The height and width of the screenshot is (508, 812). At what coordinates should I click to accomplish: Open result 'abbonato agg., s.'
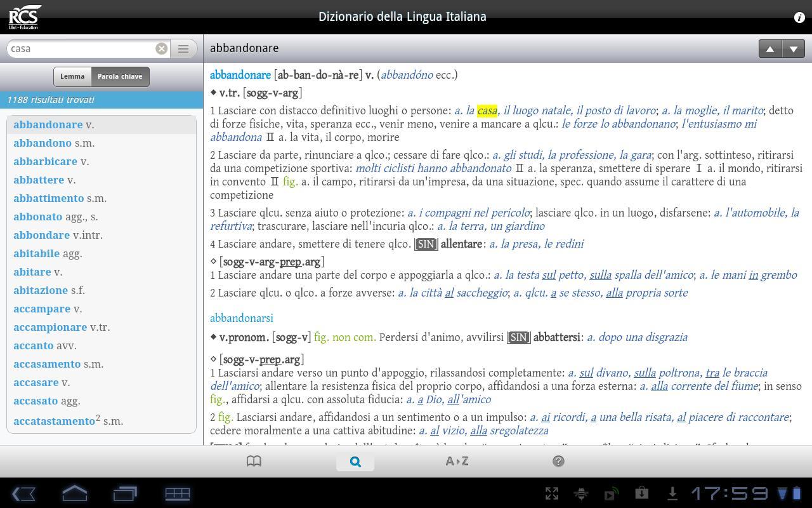click(x=101, y=217)
